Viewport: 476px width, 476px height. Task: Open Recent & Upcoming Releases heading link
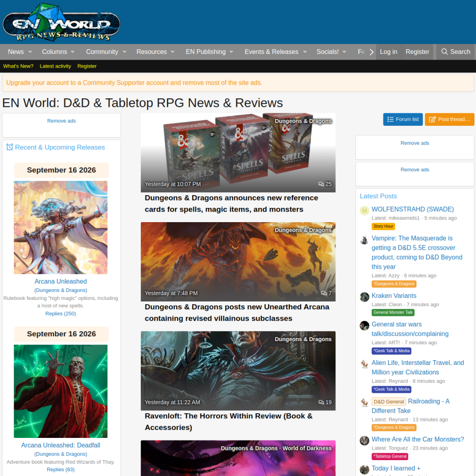(60, 147)
